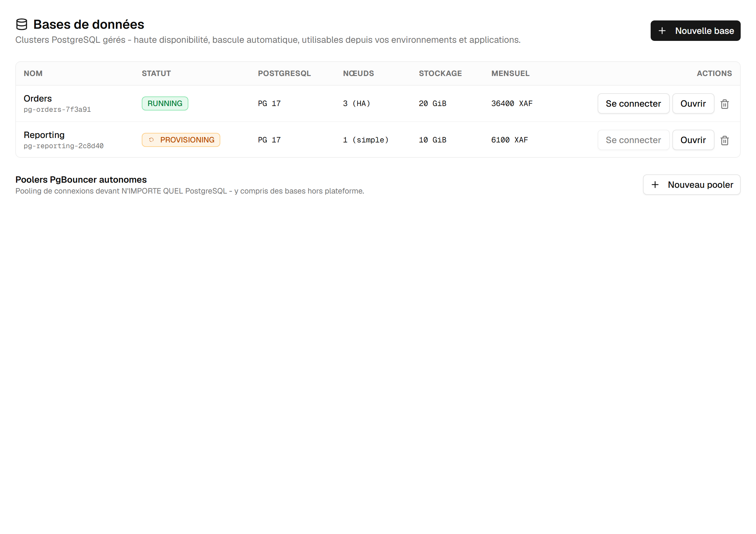The height and width of the screenshot is (534, 756).
Task: Click the plus icon in Nouvelle base
Action: [662, 31]
